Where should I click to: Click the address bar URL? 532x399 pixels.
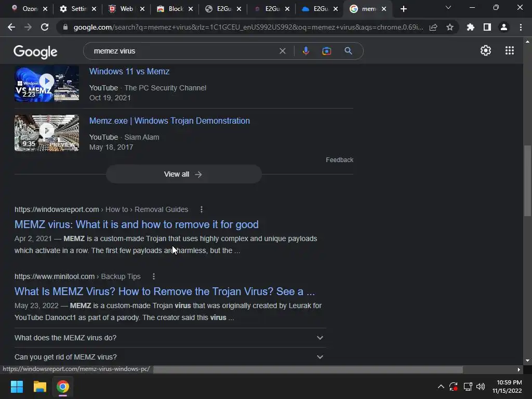[248, 27]
